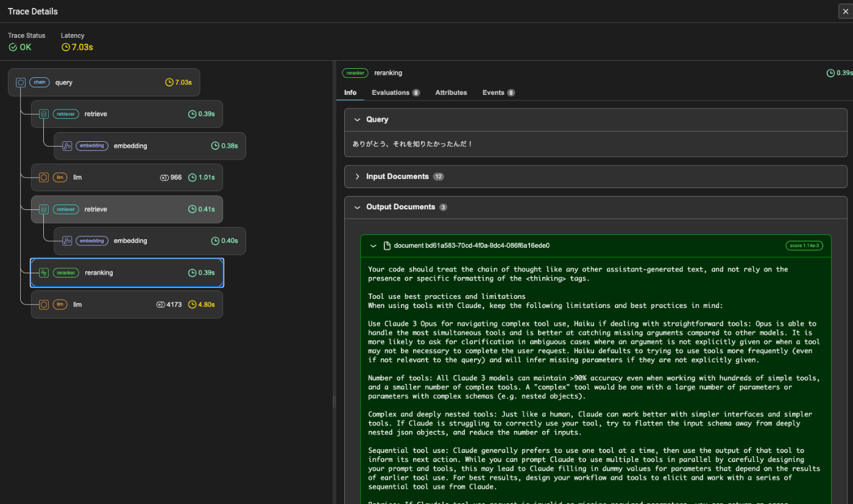Expand the Input Documents section

(358, 177)
